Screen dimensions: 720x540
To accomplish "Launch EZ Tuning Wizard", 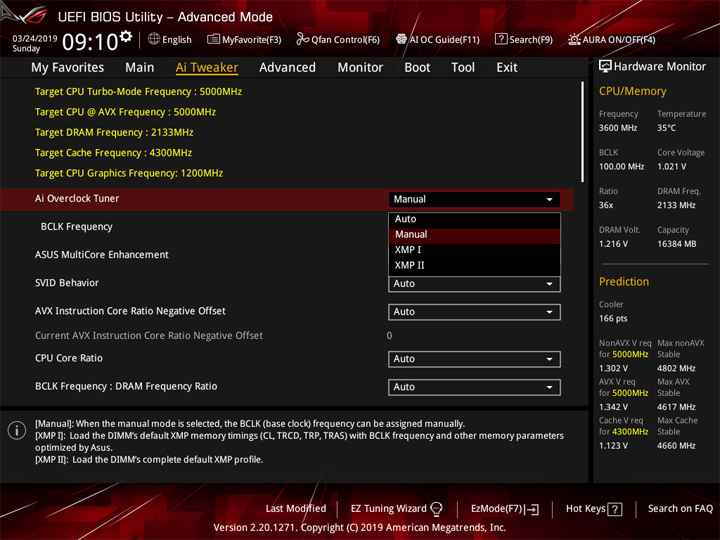I will click(x=396, y=508).
